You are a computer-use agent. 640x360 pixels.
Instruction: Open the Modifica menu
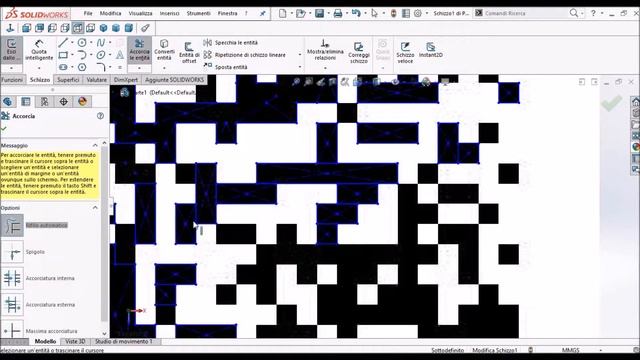click(110, 13)
